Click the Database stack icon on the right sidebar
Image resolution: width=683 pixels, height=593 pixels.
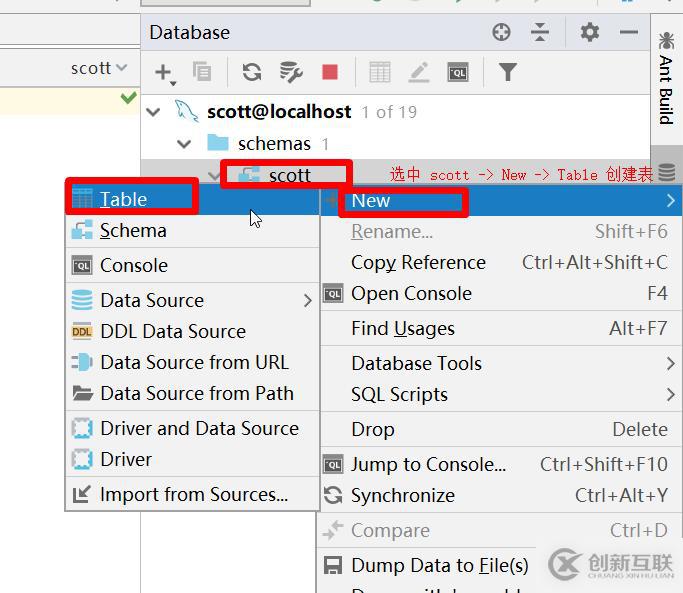click(666, 172)
